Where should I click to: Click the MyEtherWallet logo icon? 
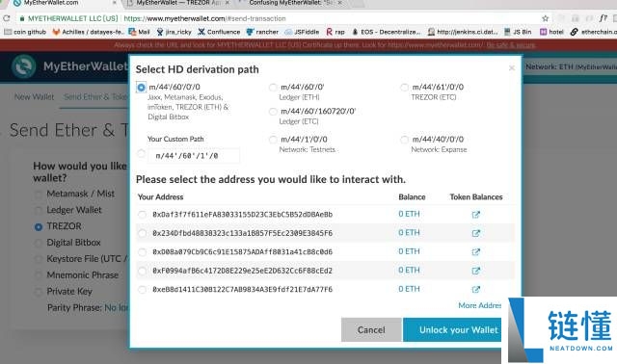23,66
